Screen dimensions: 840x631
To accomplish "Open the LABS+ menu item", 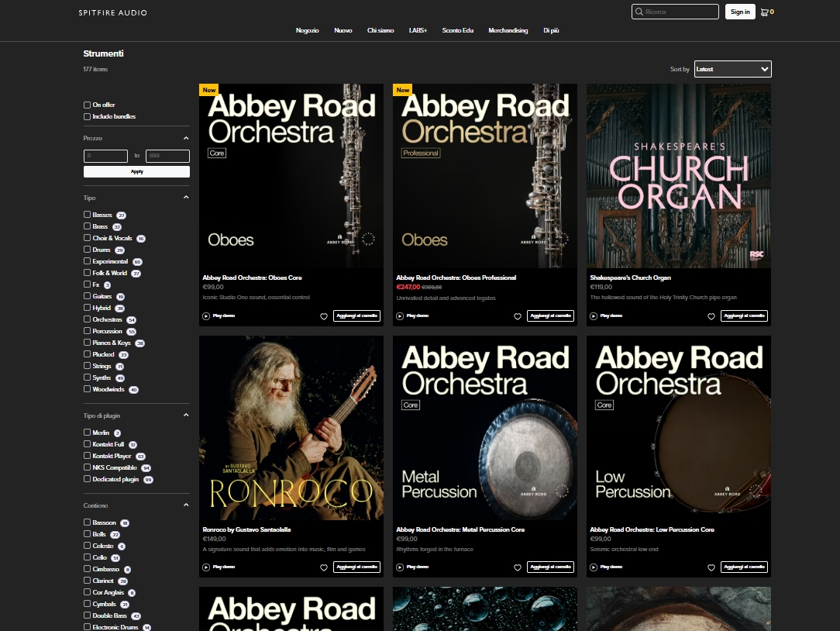I will coord(418,30).
